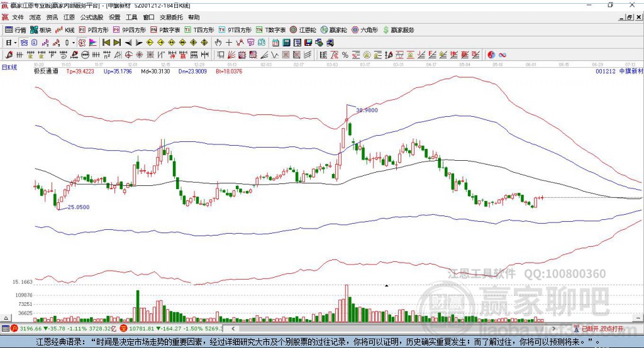Screen dimensions: 644x348
Task: Open the 9P四方形 tool
Action: click(x=130, y=30)
